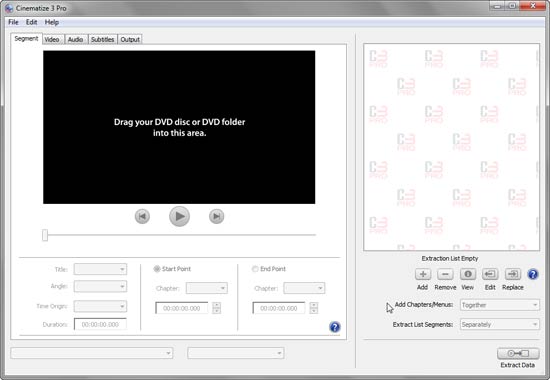550x380 pixels.
Task: Open the Help menu
Action: pyautogui.click(x=52, y=22)
